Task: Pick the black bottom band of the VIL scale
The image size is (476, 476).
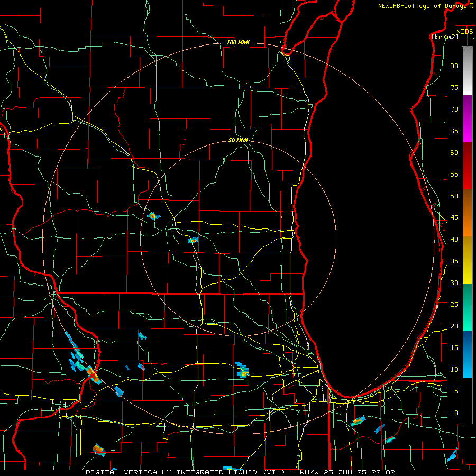Action: 467,401
